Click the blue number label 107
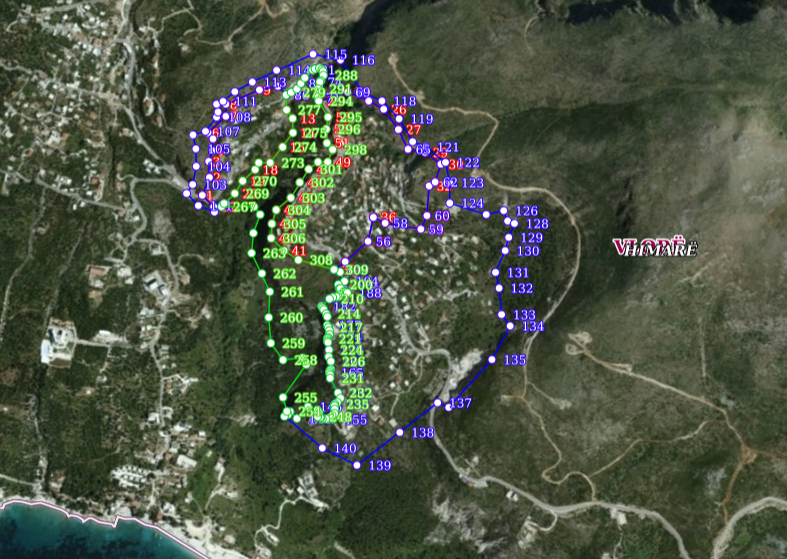The height and width of the screenshot is (559, 787). tap(229, 132)
